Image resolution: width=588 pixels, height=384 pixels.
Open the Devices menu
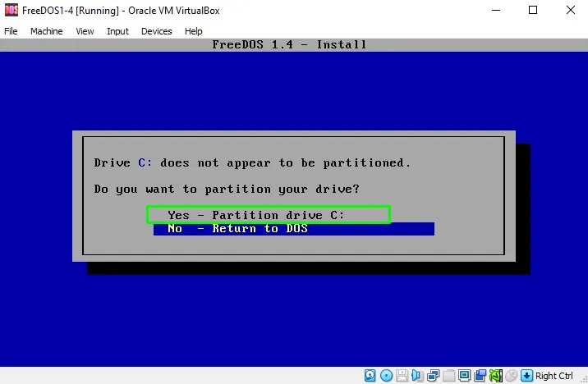(x=156, y=31)
